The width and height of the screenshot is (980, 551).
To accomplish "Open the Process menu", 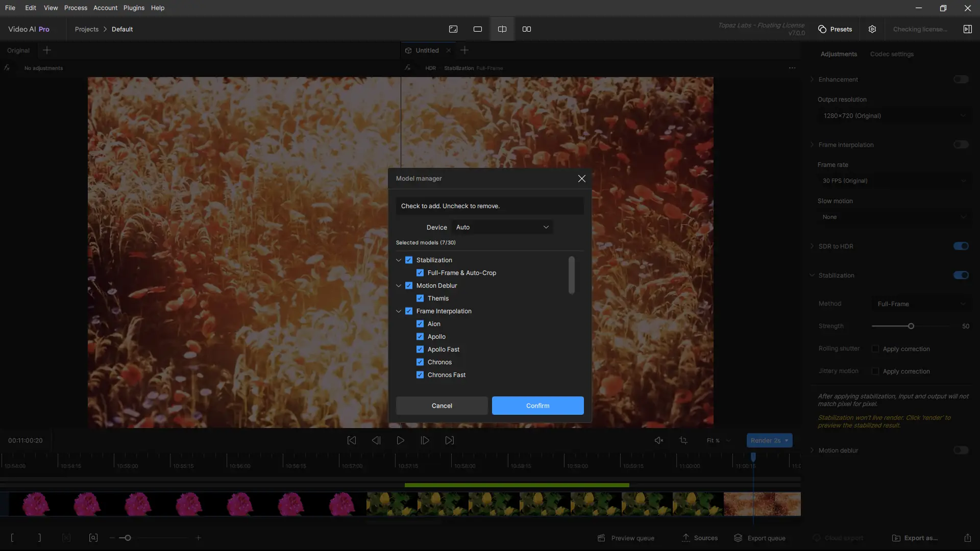I will [x=76, y=8].
